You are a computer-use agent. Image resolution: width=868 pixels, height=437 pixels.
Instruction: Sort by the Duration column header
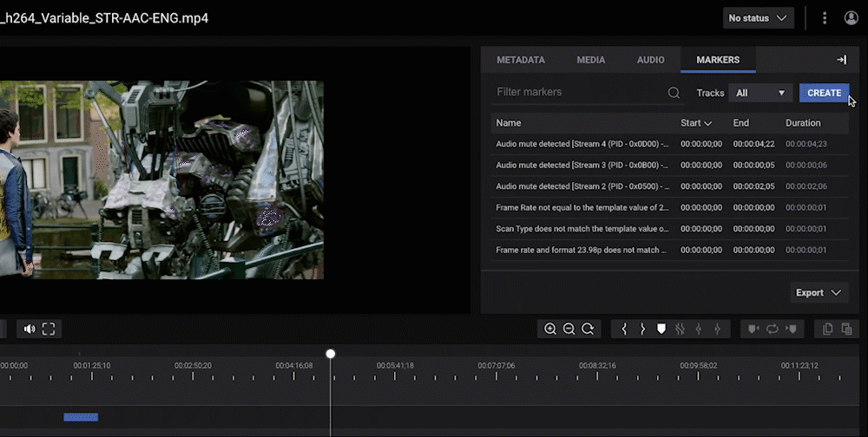(x=803, y=123)
